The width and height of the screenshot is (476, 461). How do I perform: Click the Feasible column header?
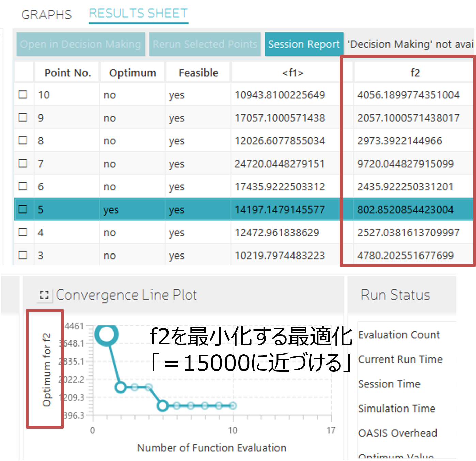199,73
